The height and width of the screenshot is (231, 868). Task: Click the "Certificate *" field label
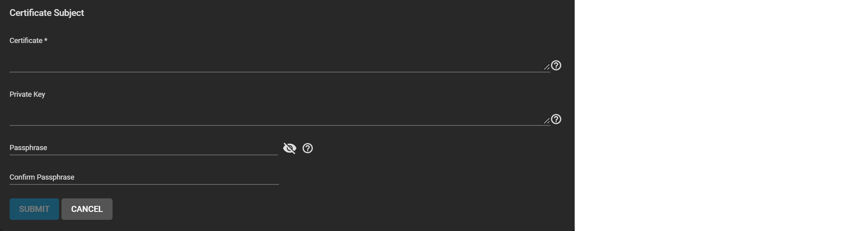click(28, 41)
